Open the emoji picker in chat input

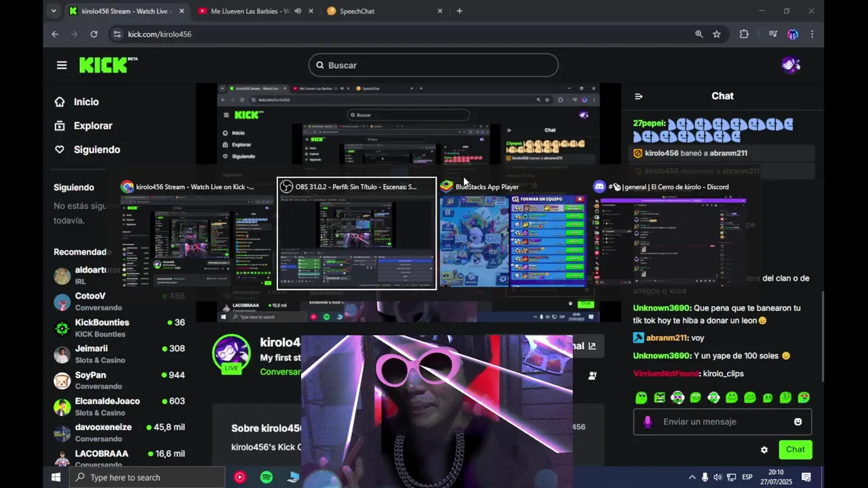pos(797,422)
